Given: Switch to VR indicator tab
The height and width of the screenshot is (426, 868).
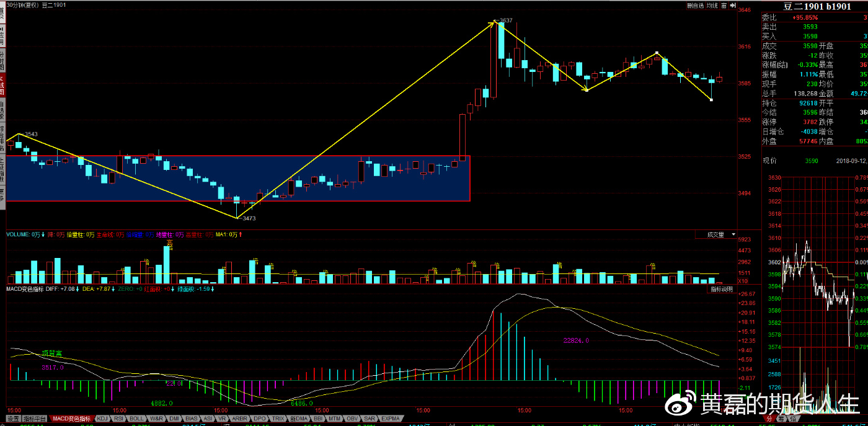Looking at the screenshot, I should (222, 419).
